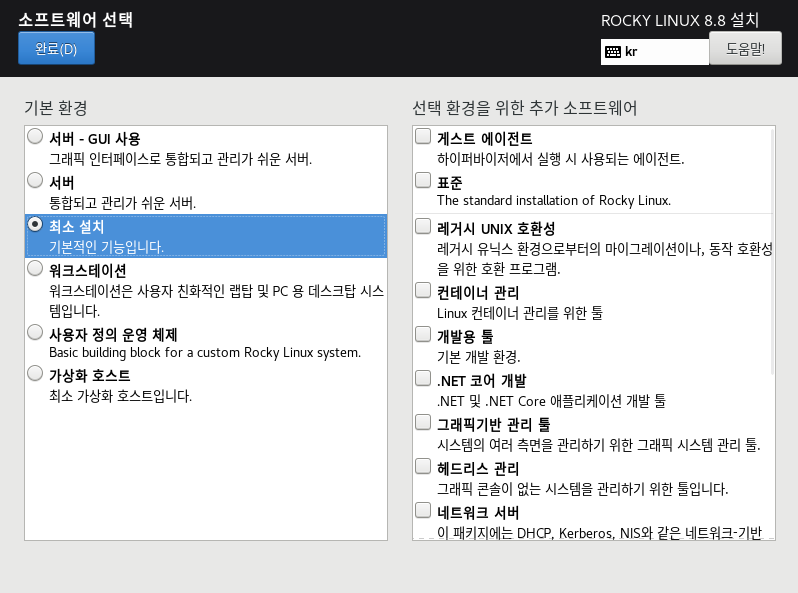Image resolution: width=798 pixels, height=593 pixels.
Task: Click the add-on software list scrollbar
Action: (773, 252)
